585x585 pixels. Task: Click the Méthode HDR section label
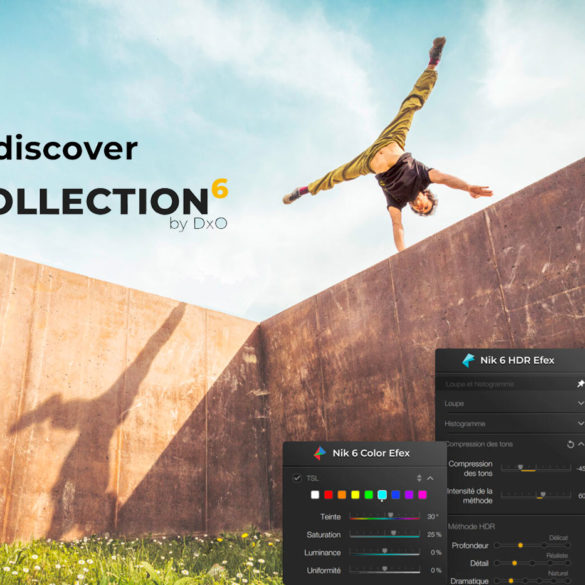(472, 526)
